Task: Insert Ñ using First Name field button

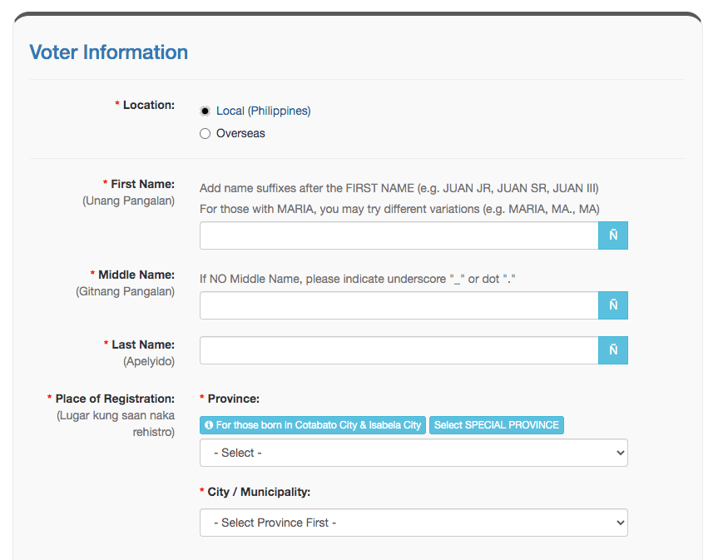Action: 613,235
